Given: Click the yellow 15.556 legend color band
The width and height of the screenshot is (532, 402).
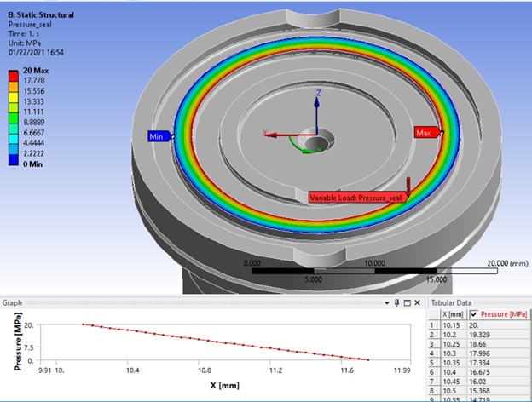Looking at the screenshot, I should [14, 97].
